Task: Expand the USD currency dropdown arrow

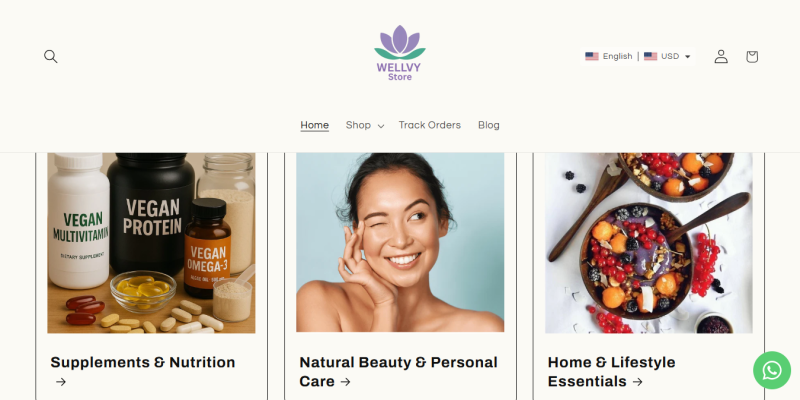Action: 687,57
